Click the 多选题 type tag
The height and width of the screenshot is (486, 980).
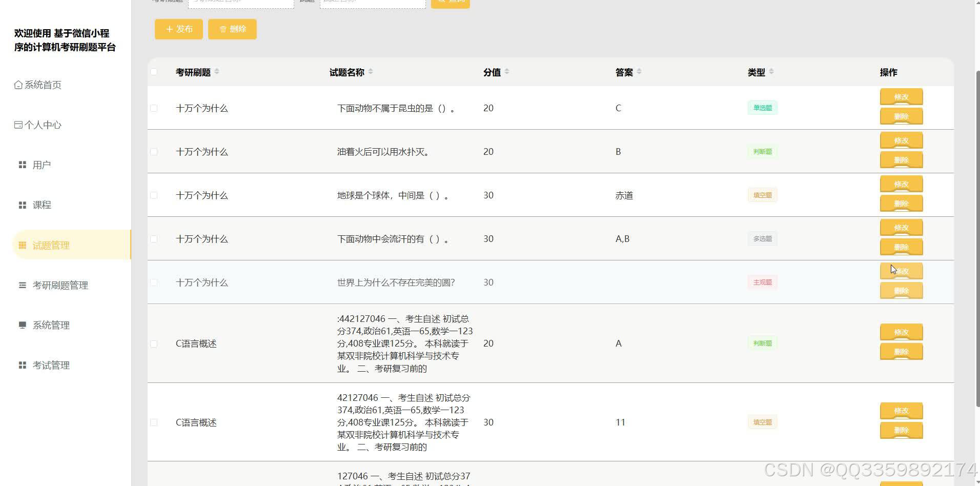(762, 238)
